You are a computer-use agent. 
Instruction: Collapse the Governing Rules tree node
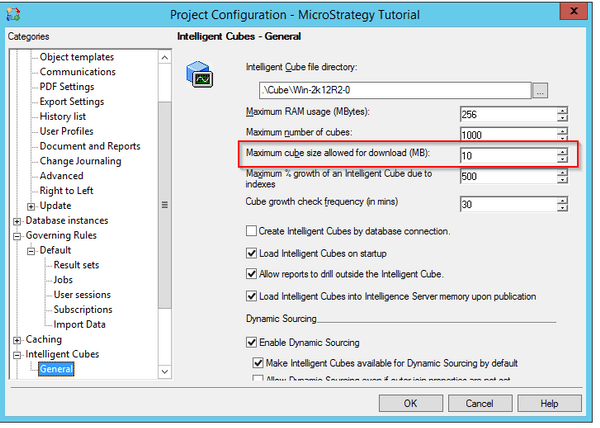point(17,236)
